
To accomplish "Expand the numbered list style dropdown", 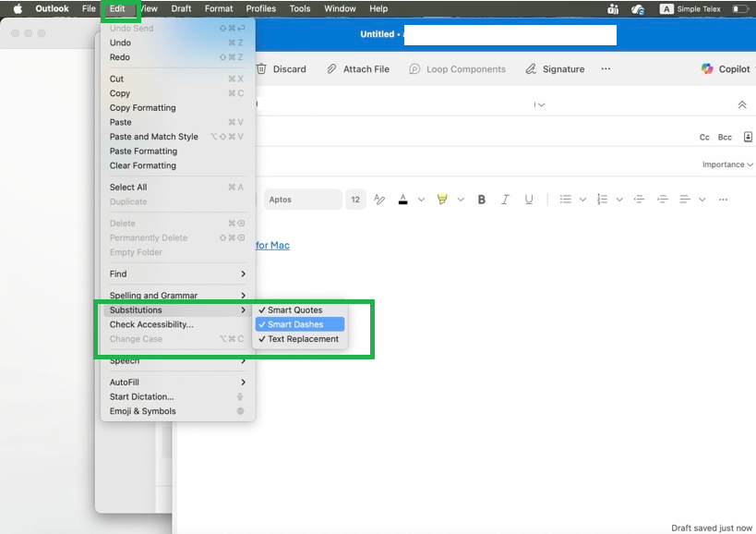I will [x=619, y=200].
